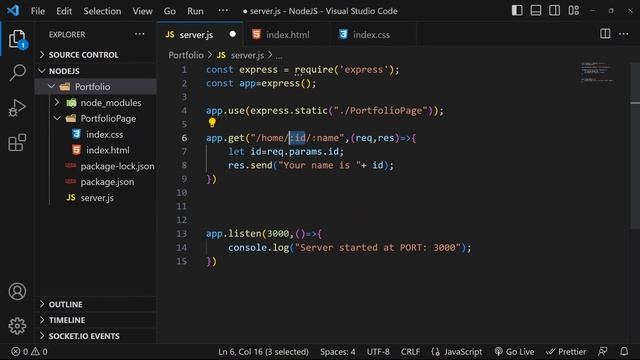
Task: Open the Accounts icon
Action: point(17,291)
